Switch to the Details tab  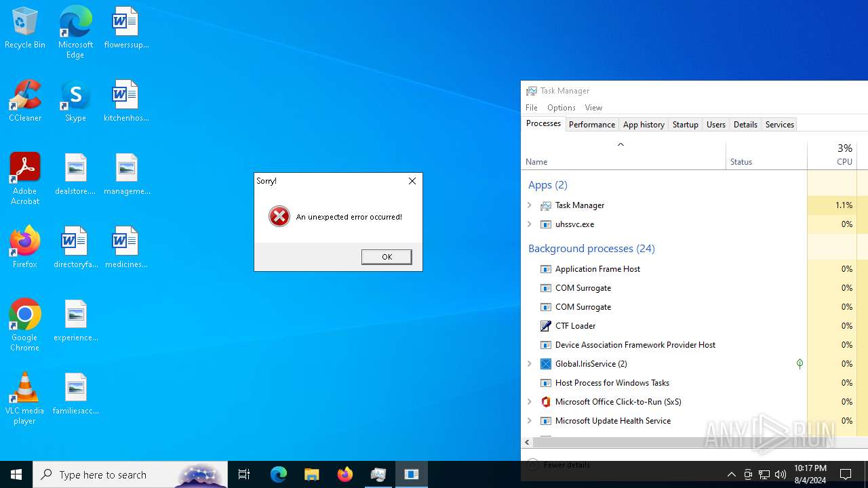745,125
